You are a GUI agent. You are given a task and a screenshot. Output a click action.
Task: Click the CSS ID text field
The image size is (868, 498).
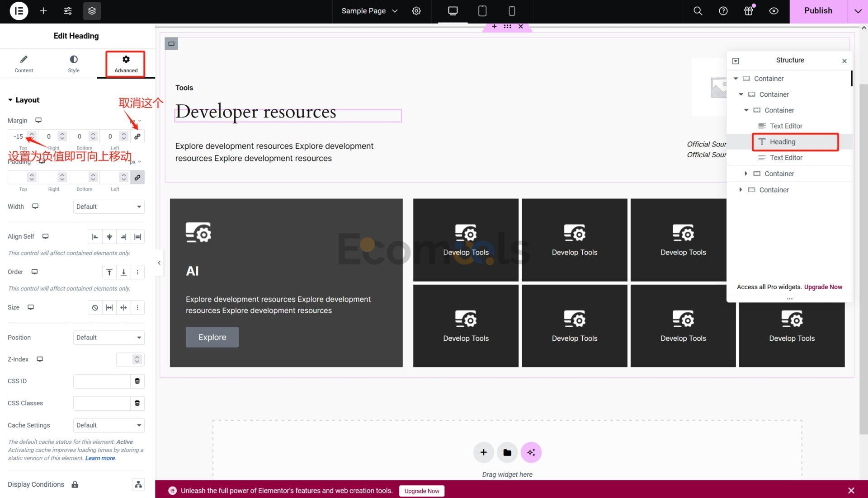pos(102,381)
